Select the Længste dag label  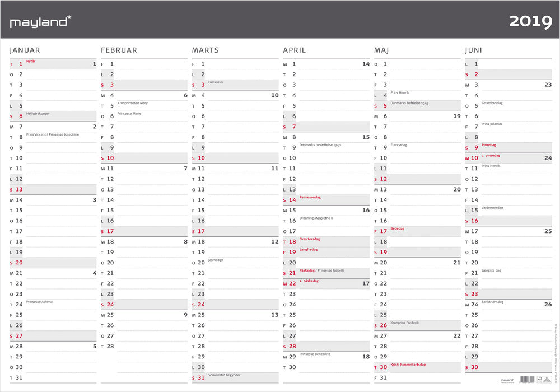point(492,270)
